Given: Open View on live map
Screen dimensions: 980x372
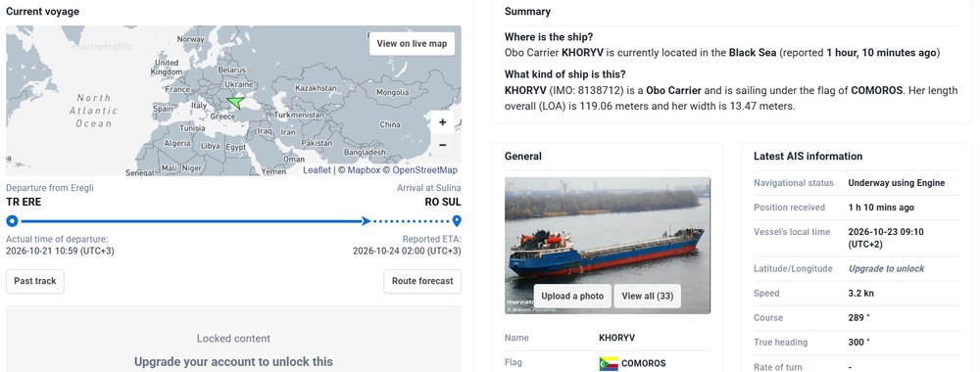Looking at the screenshot, I should 412,44.
